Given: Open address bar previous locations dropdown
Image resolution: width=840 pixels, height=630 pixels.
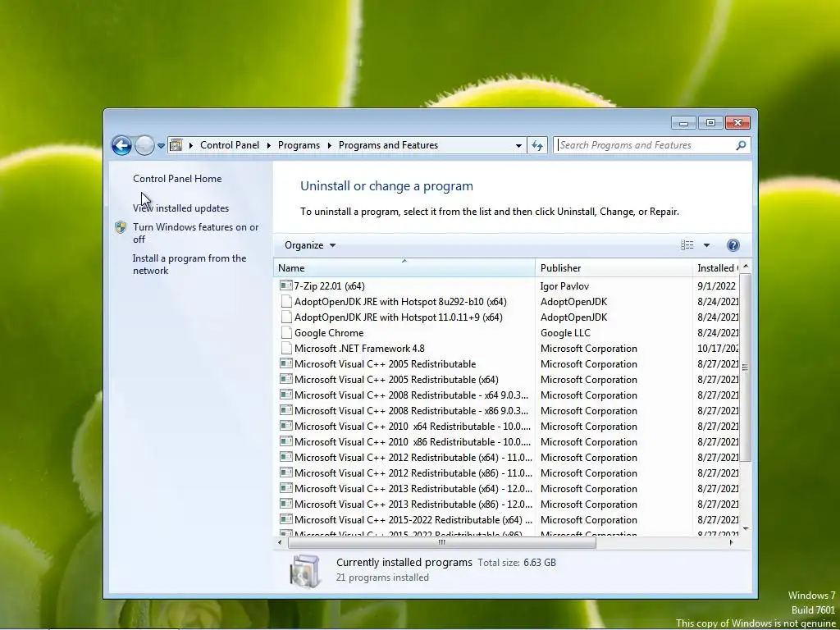Looking at the screenshot, I should pyautogui.click(x=518, y=146).
